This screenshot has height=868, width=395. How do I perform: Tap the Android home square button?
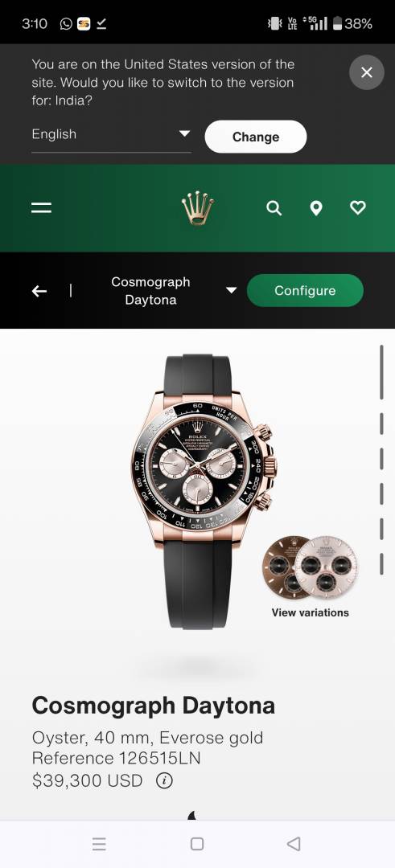click(x=196, y=844)
